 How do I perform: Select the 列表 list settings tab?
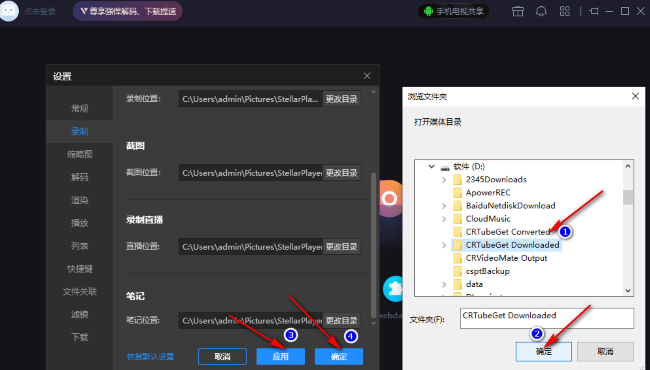coord(80,246)
